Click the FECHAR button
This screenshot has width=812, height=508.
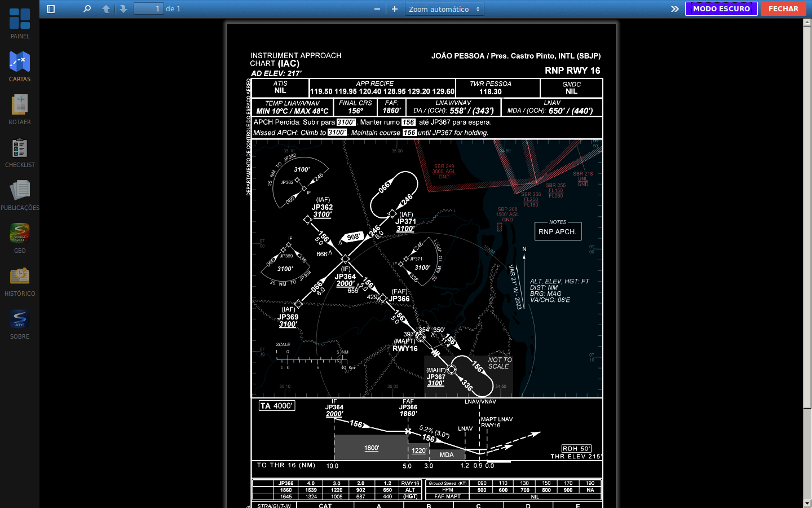click(783, 9)
